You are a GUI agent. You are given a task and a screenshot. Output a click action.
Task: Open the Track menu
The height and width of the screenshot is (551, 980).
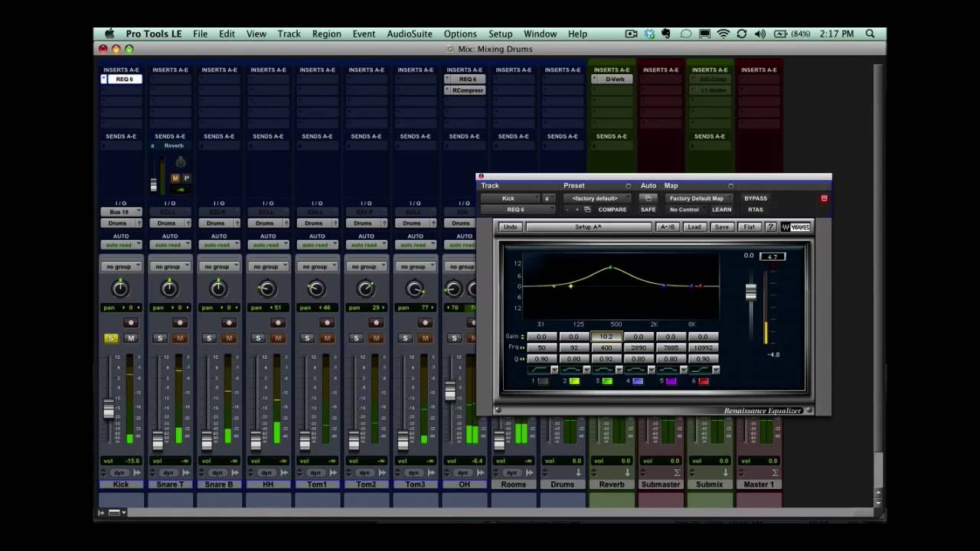(289, 34)
